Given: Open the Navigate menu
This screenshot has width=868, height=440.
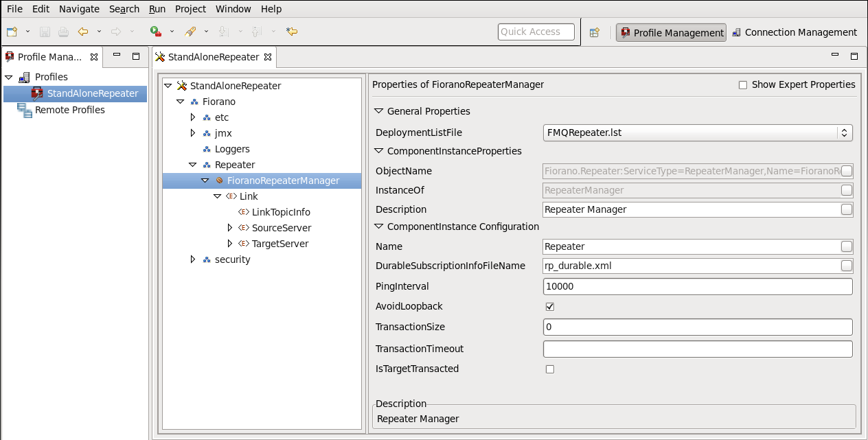Looking at the screenshot, I should (79, 9).
